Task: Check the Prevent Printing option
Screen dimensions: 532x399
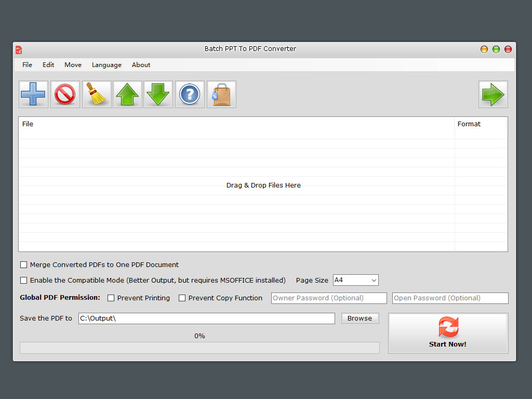Action: 111,298
